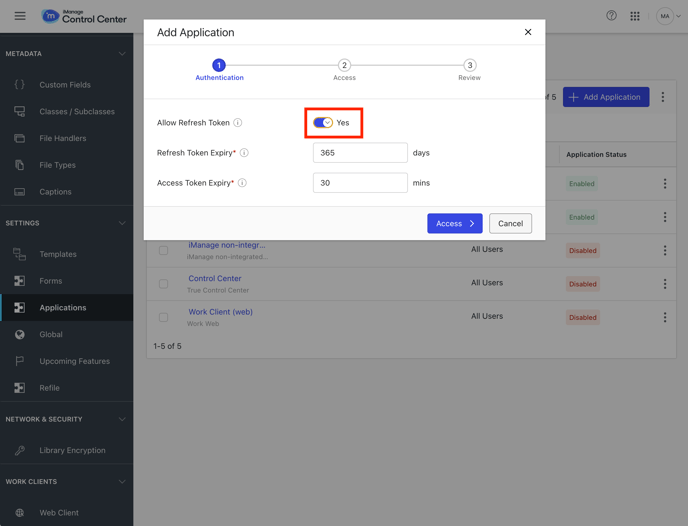
Task: Click info icon next to Access Token Expiry
Action: tap(242, 183)
